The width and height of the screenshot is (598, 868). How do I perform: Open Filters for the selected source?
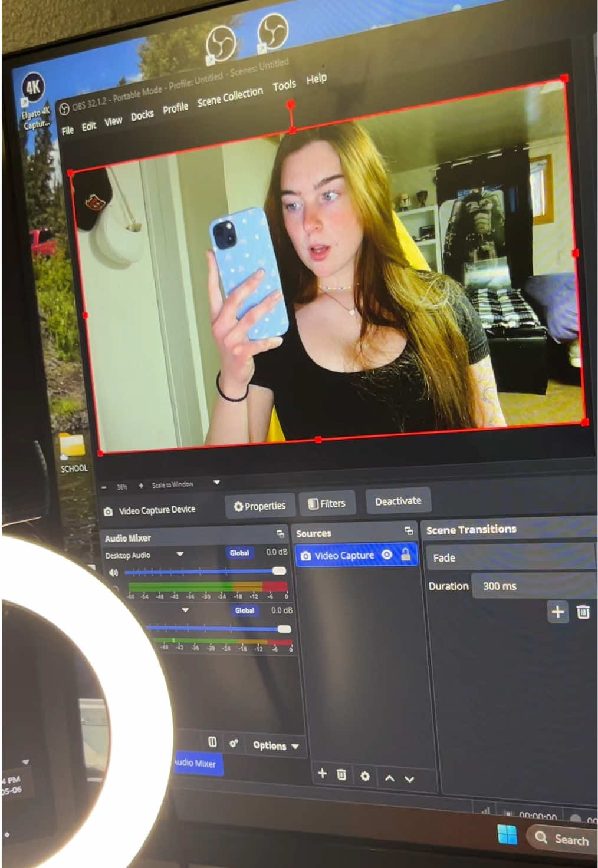pos(327,504)
